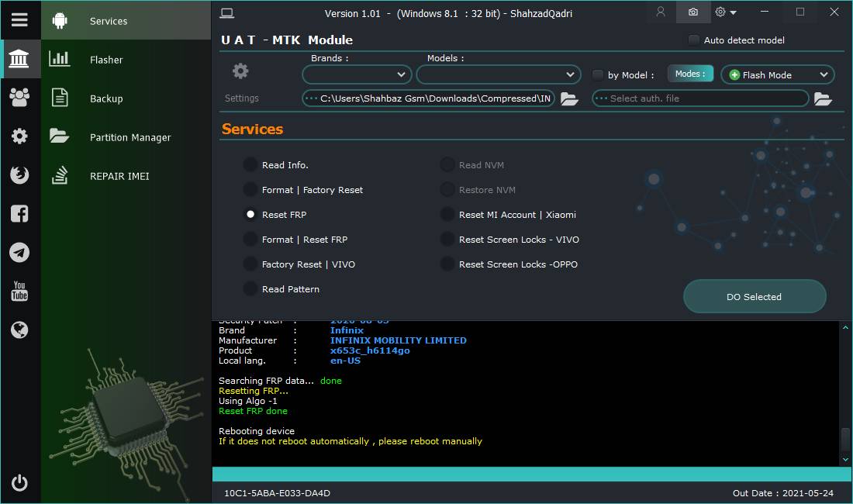Enable Auto detect model checkbox
This screenshot has width=853, height=504.
tap(693, 40)
